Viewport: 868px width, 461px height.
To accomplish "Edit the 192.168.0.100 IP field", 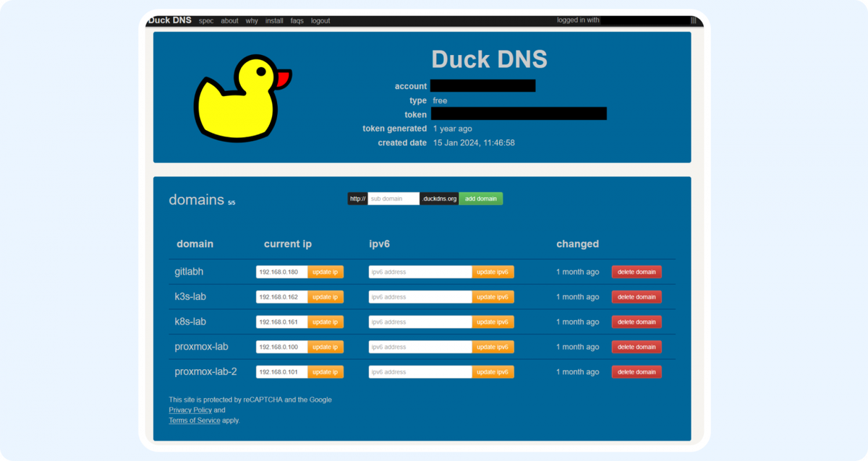I will click(282, 347).
